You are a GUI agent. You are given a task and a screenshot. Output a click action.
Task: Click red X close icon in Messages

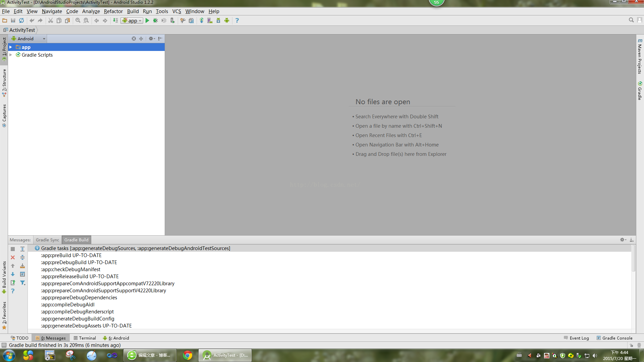click(x=13, y=257)
